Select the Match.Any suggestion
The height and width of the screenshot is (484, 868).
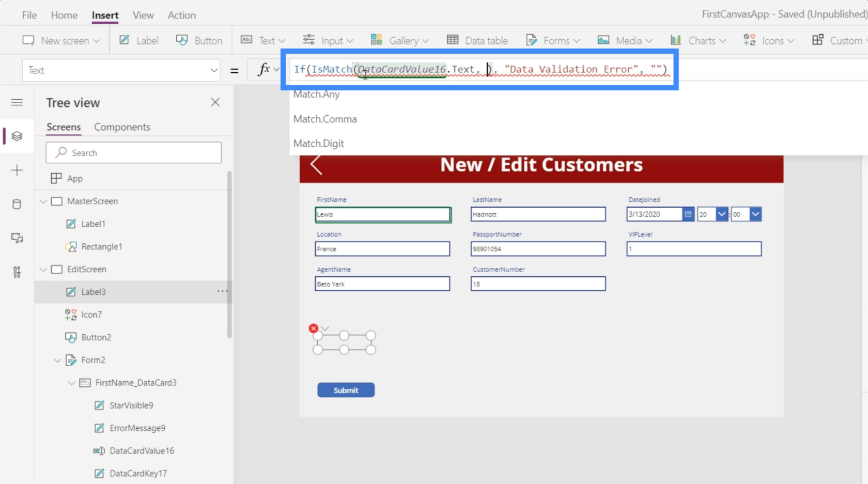317,94
